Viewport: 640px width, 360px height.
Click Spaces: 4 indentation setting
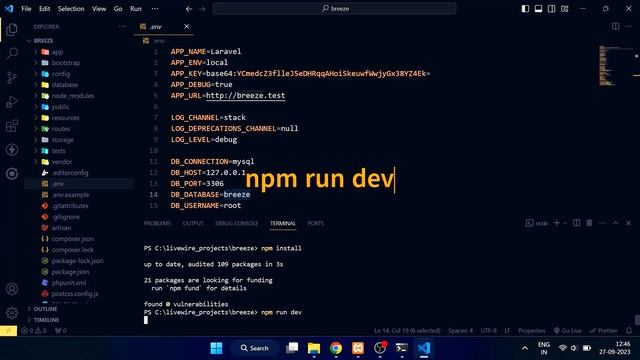[x=460, y=331]
